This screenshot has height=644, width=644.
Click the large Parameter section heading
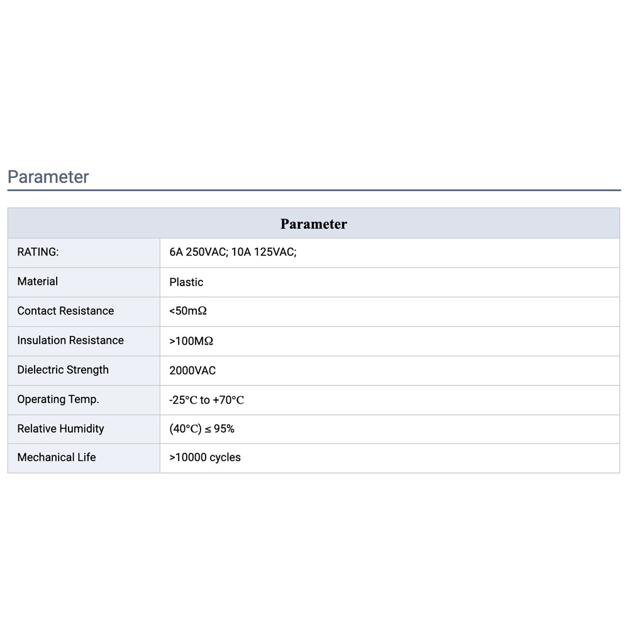click(x=48, y=177)
